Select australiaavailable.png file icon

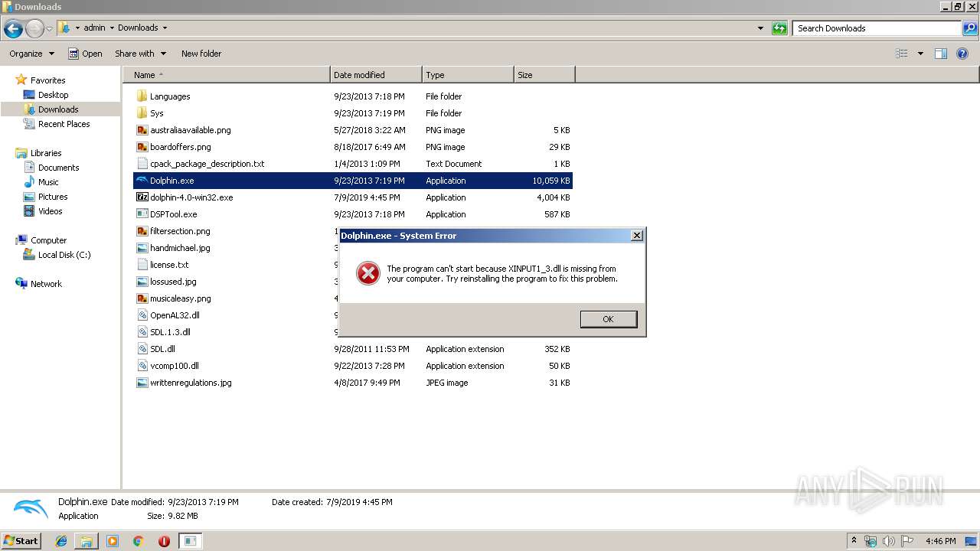[x=142, y=130]
